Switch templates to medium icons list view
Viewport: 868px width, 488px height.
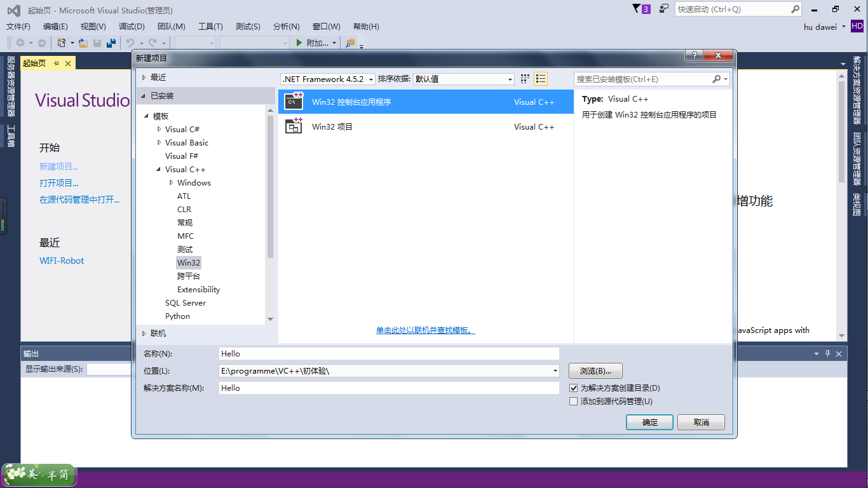[x=541, y=79]
